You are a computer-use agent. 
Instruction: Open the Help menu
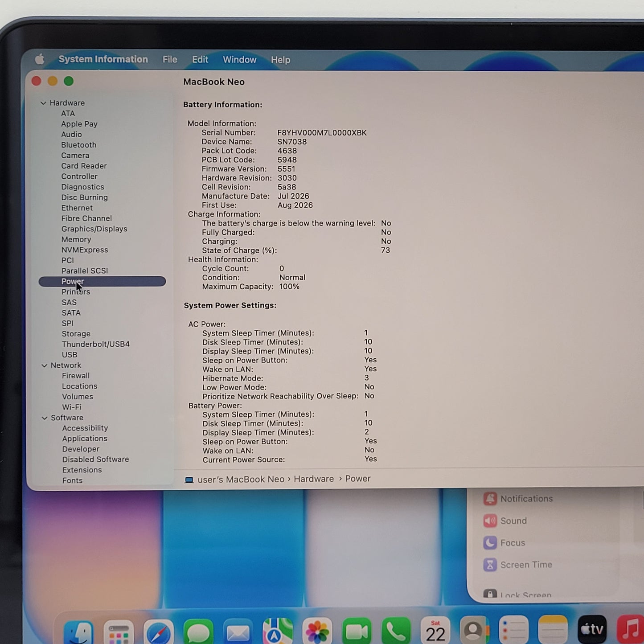coord(280,60)
